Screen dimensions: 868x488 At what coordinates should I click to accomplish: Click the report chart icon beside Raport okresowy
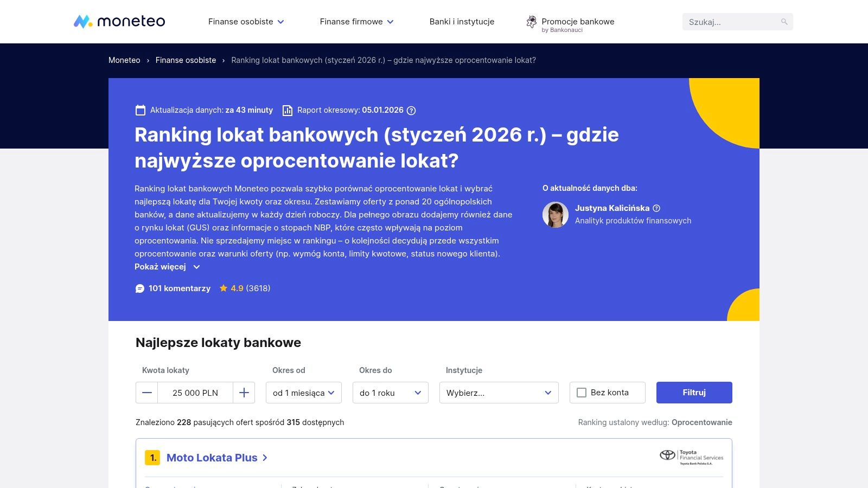pos(288,111)
